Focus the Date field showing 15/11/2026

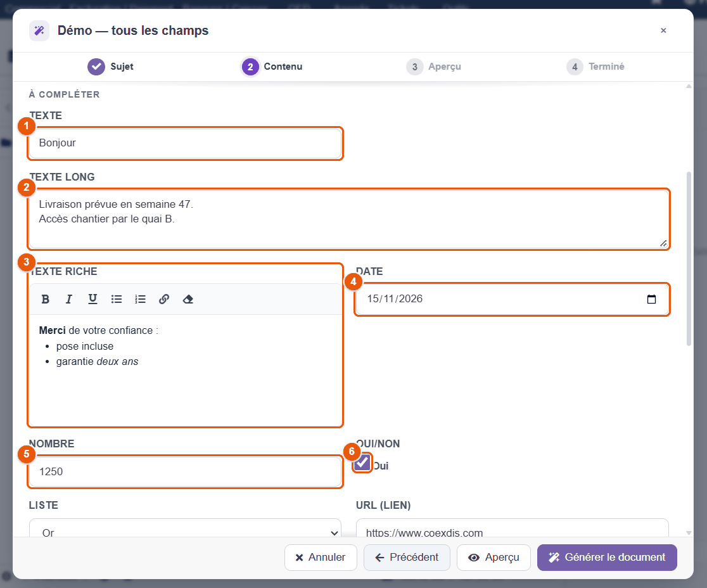513,299
